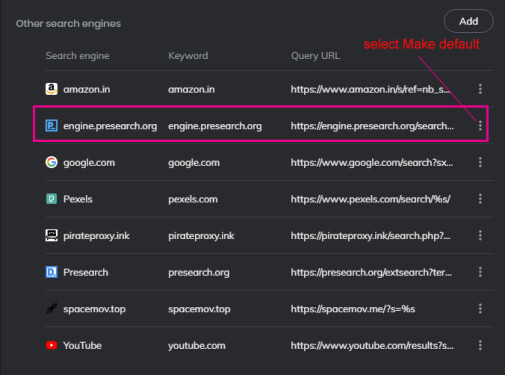Click the www.google.com/search query URL

pos(372,163)
